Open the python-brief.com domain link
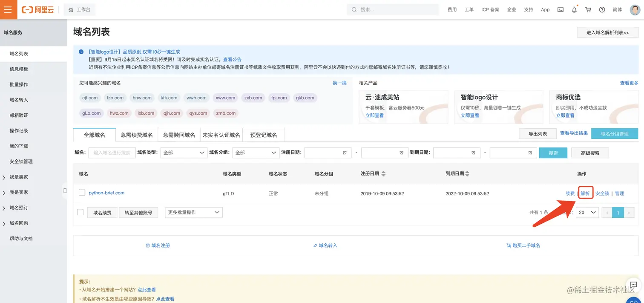 106,193
